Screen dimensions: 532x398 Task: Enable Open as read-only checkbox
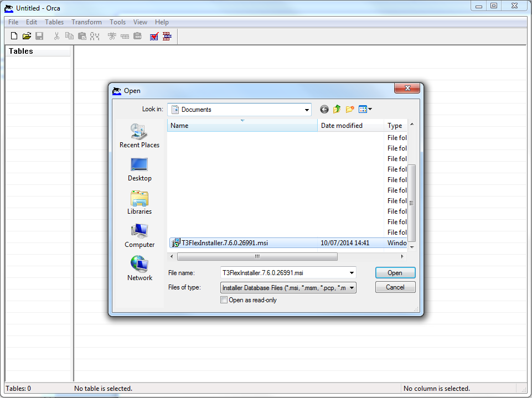tap(224, 300)
